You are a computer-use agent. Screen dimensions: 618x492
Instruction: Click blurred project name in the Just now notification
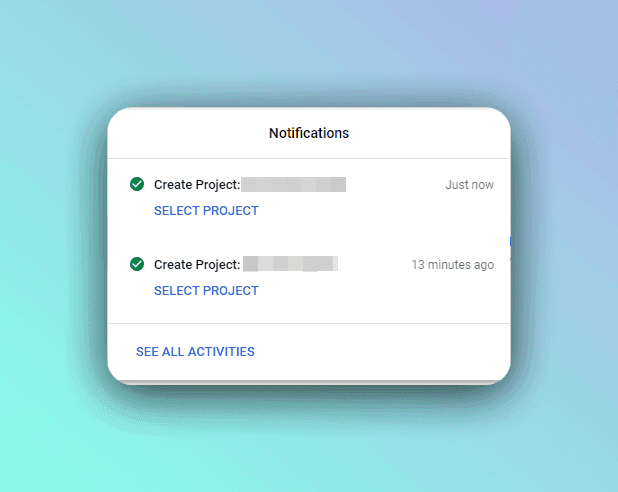(x=294, y=185)
